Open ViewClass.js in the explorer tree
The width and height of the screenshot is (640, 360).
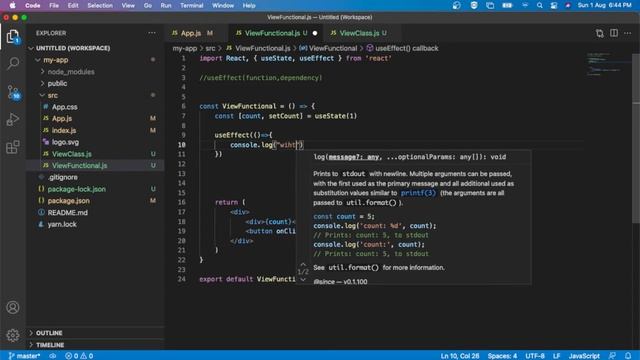point(71,154)
